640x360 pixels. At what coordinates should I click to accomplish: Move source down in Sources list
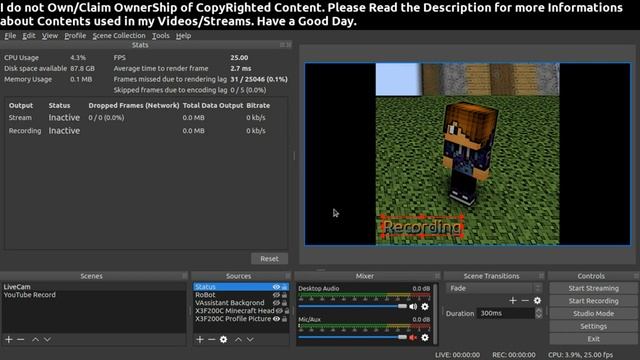[250, 339]
